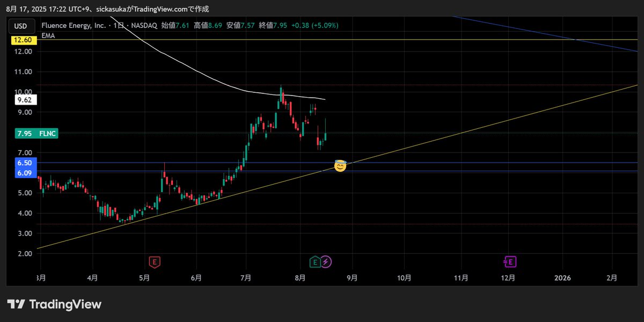This screenshot has width=644, height=322.
Task: Select the smiling halo emoji on the trendline
Action: coord(340,165)
